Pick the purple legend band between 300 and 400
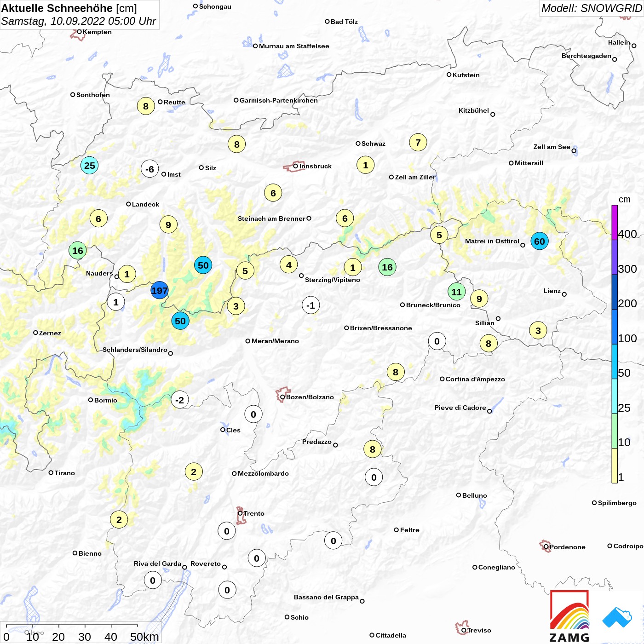 tap(615, 257)
